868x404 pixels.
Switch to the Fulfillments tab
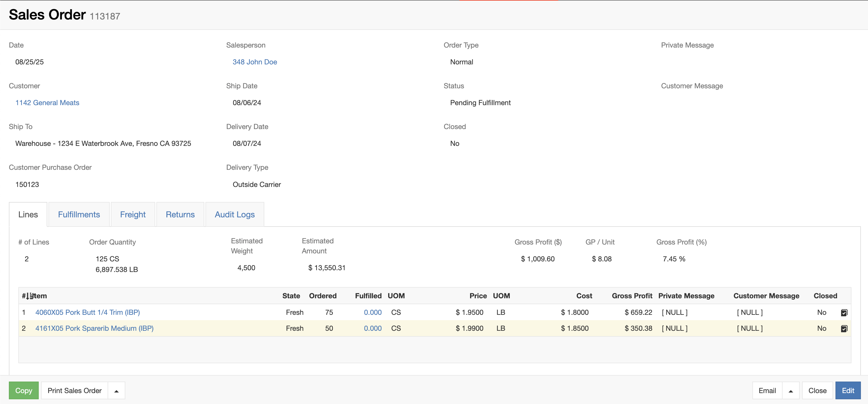pos(79,214)
